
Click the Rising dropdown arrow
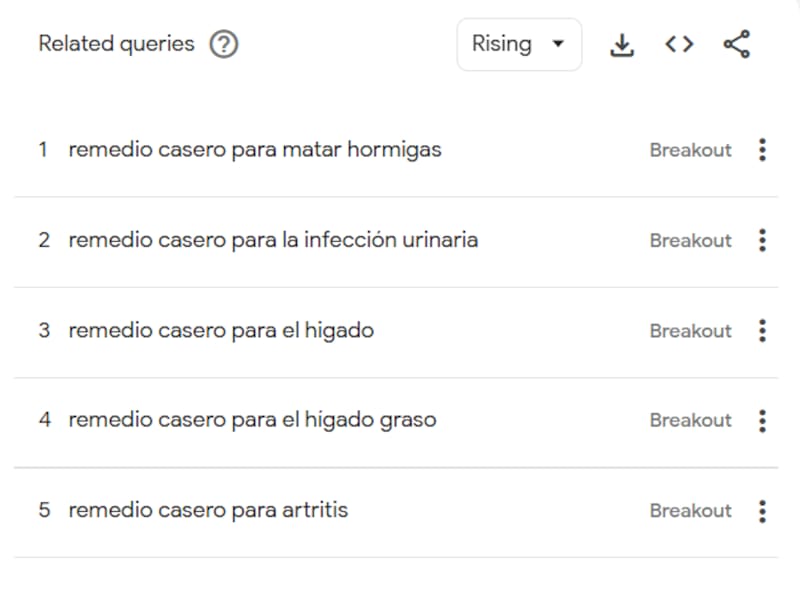coord(559,44)
